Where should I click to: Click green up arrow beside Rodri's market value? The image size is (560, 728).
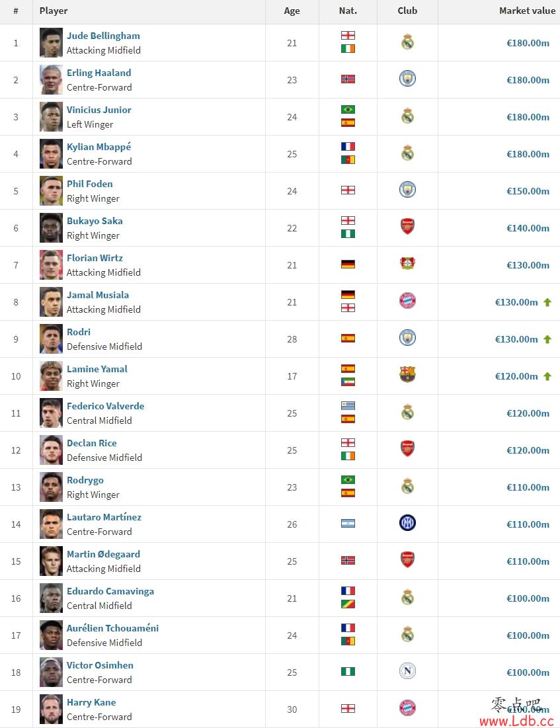[547, 339]
